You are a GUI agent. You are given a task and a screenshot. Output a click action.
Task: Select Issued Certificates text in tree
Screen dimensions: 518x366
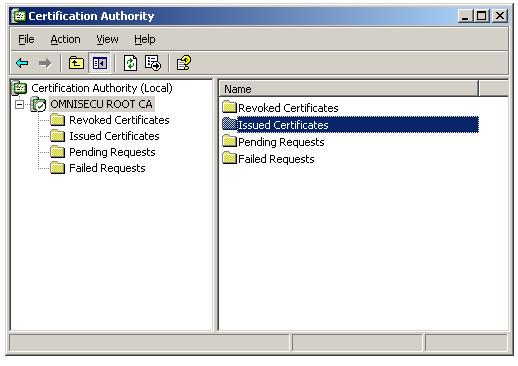tap(114, 136)
